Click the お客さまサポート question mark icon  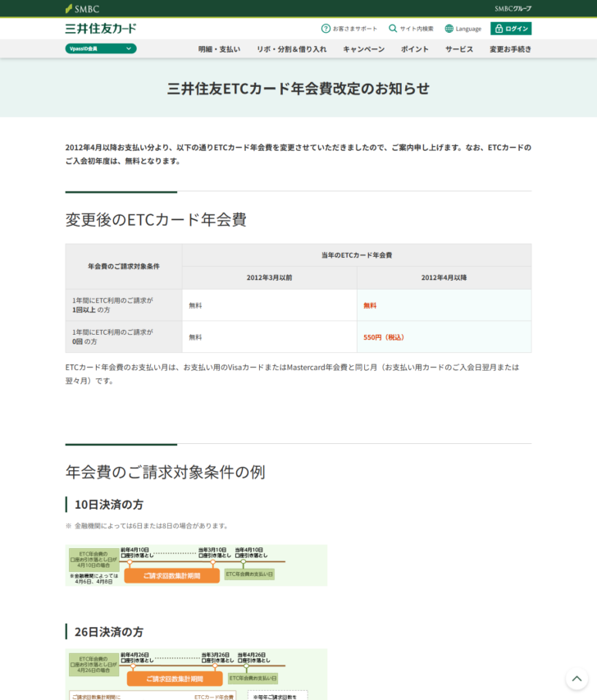pos(326,29)
